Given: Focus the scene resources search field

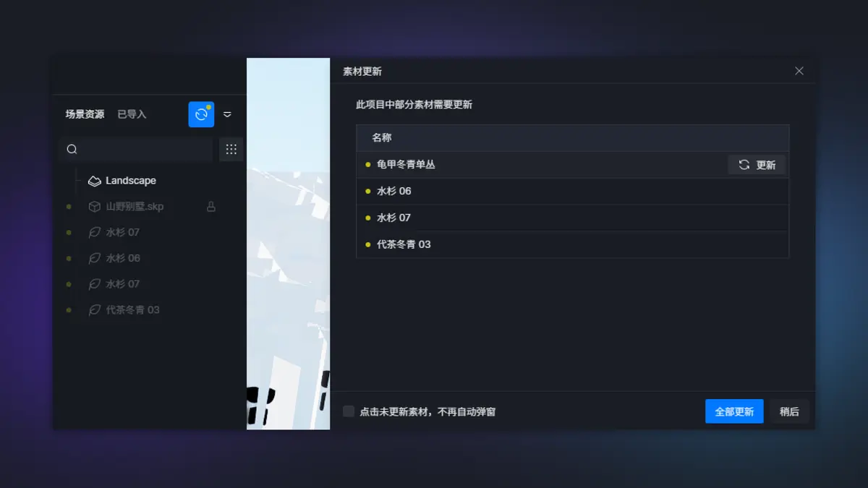Looking at the screenshot, I should (136, 150).
